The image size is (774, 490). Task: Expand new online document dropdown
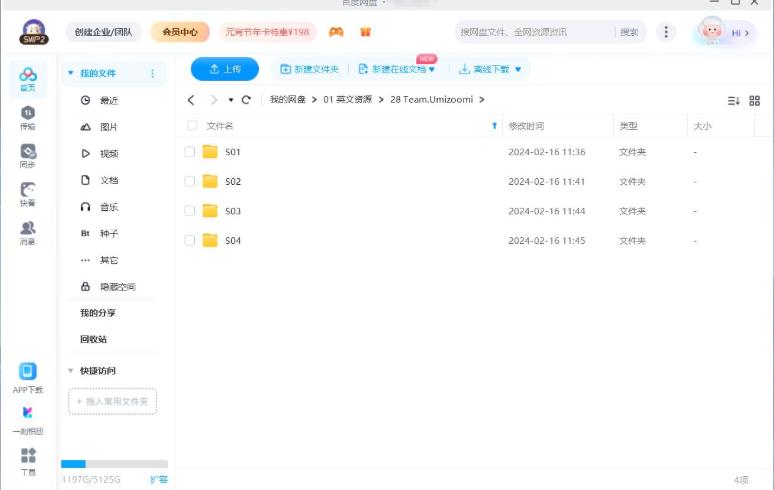(432, 70)
